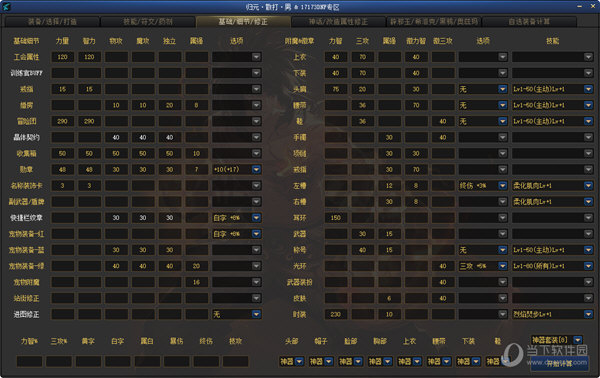Select the 宠物附魔 属强 field showing 16
This screenshot has height=378, width=600.
(197, 282)
